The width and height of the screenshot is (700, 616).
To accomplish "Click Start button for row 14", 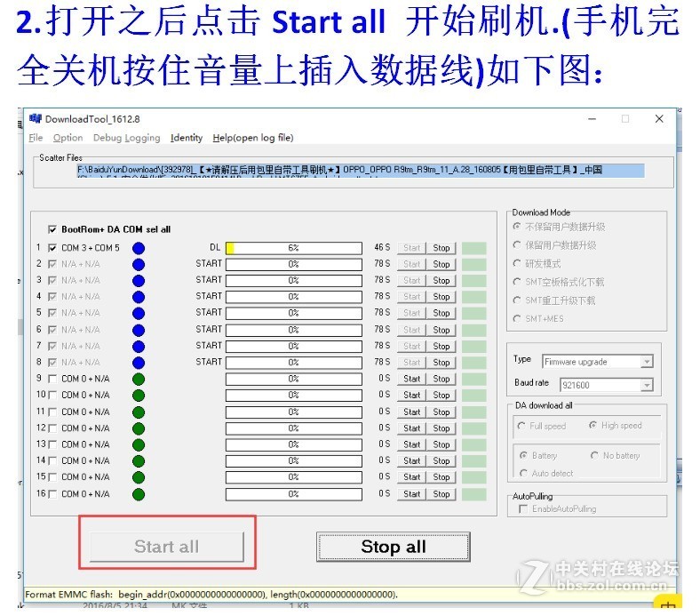I will click(411, 461).
